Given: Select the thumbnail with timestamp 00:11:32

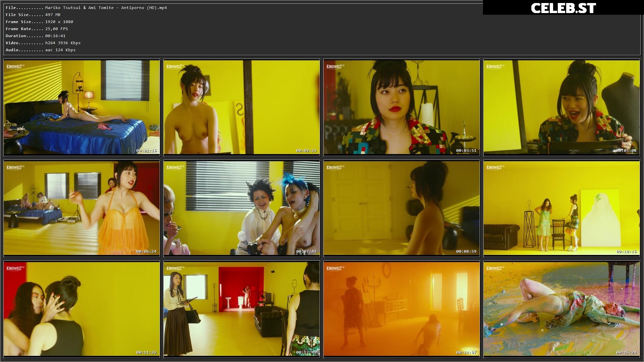Looking at the screenshot, I should click(82, 309).
